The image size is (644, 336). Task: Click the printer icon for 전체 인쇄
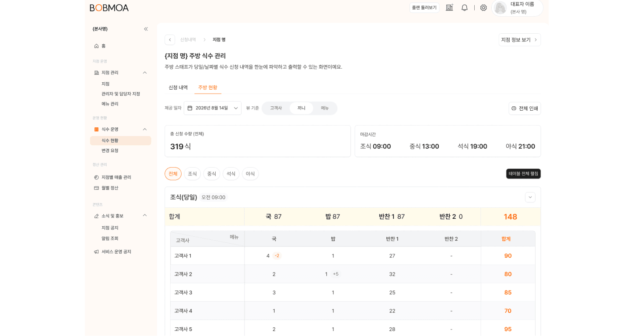click(x=514, y=108)
